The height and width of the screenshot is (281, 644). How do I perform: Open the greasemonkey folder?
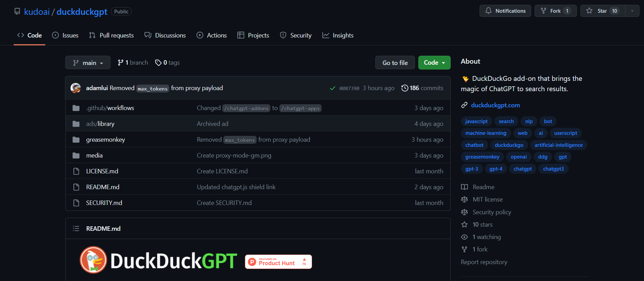point(105,140)
